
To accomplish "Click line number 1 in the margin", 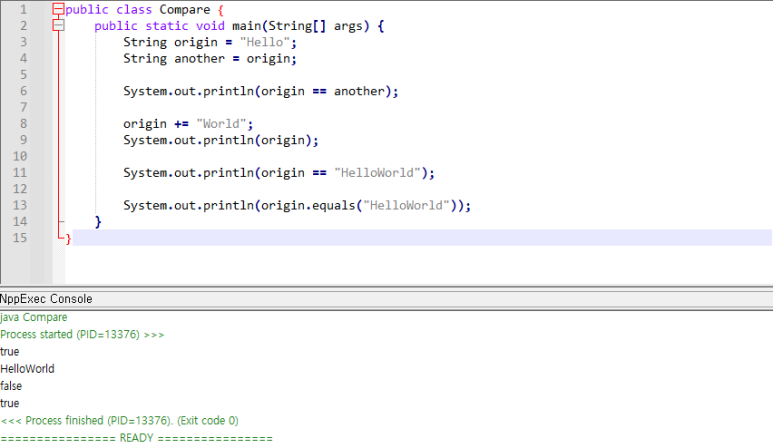I will click(23, 9).
